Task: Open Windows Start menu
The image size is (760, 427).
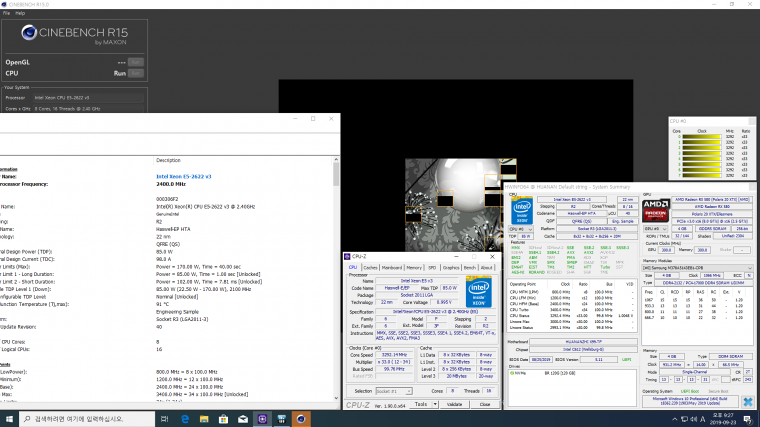Action: (x=9, y=419)
